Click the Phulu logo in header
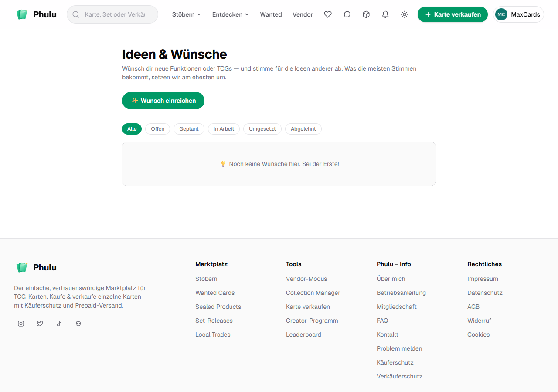 tap(36, 14)
